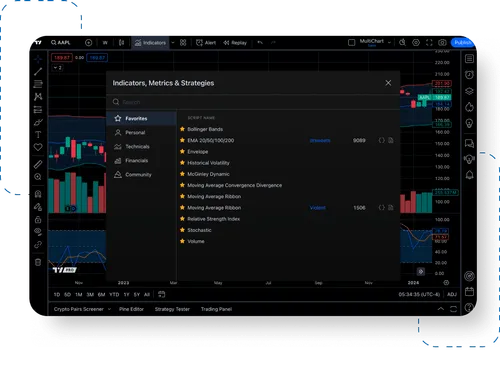Collapse the indicator legend arrow showing 2

(x=57, y=68)
